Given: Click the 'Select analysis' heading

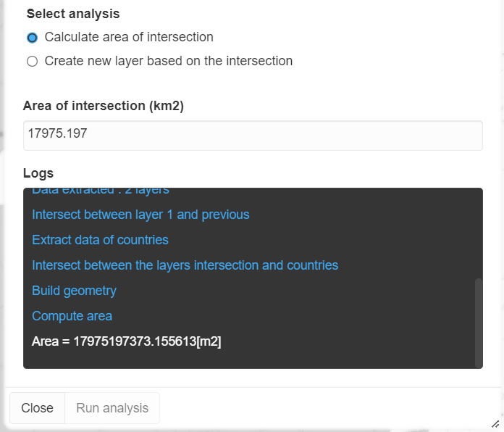Looking at the screenshot, I should coord(73,14).
